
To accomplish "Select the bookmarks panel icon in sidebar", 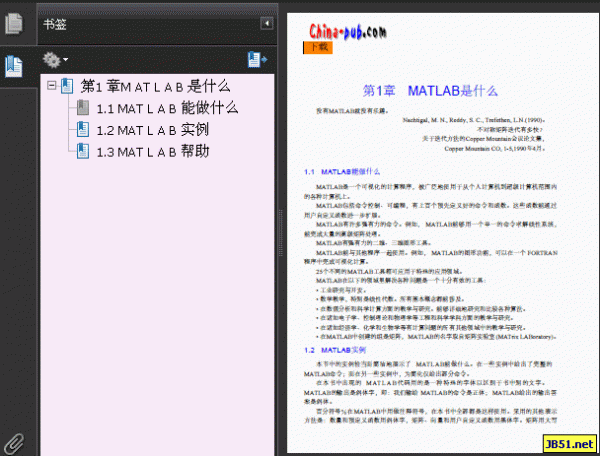I will 14,66.
